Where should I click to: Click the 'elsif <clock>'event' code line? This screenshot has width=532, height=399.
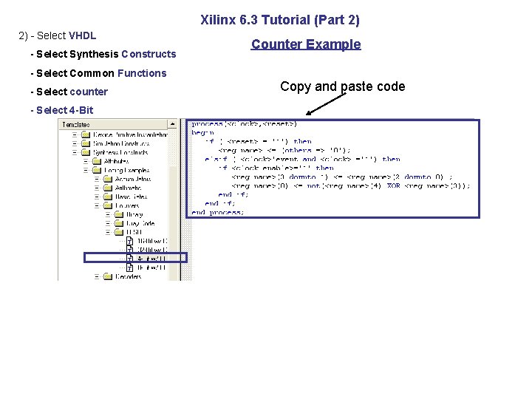(x=303, y=159)
